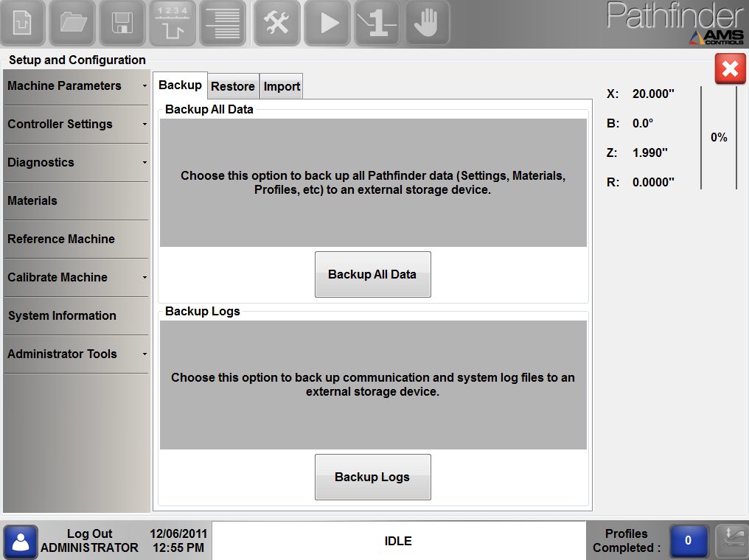
Task: Expand Diagnostics menu arrow
Action: [144, 162]
